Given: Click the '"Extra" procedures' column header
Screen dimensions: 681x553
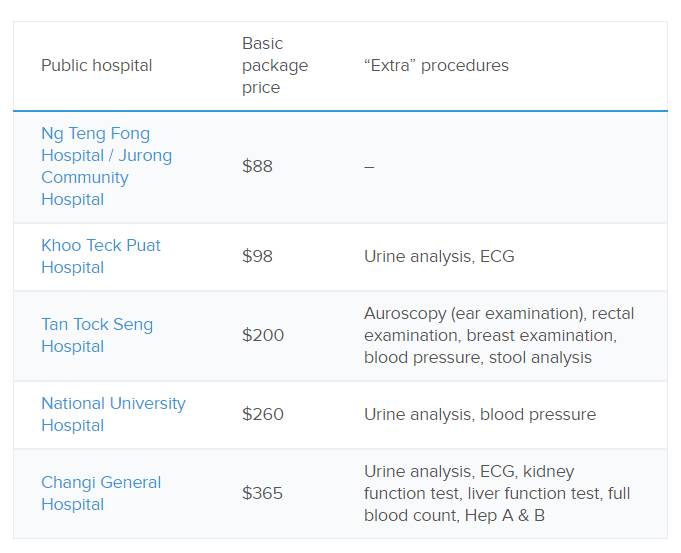Looking at the screenshot, I should pyautogui.click(x=436, y=66).
